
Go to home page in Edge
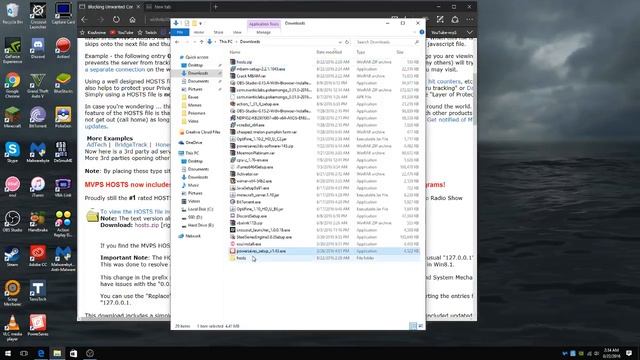point(132,19)
